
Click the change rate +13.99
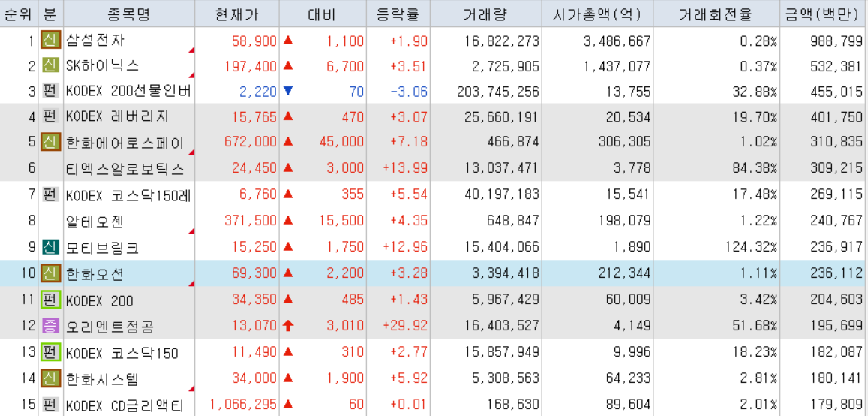pos(405,168)
